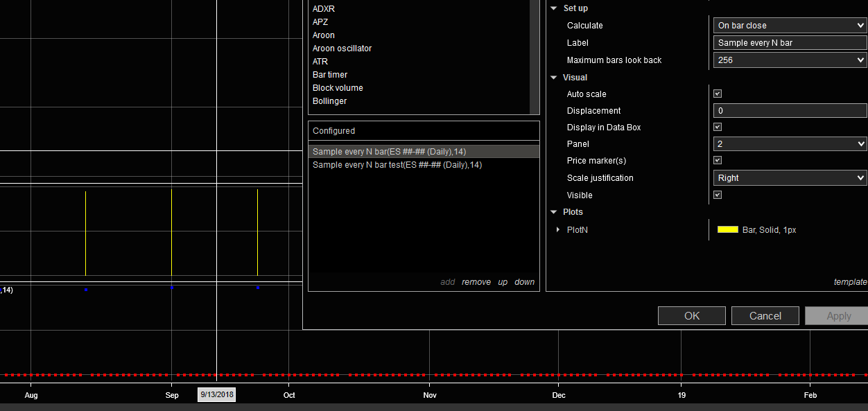
Task: Select configured Sample every N bar test indicator
Action: click(x=424, y=165)
